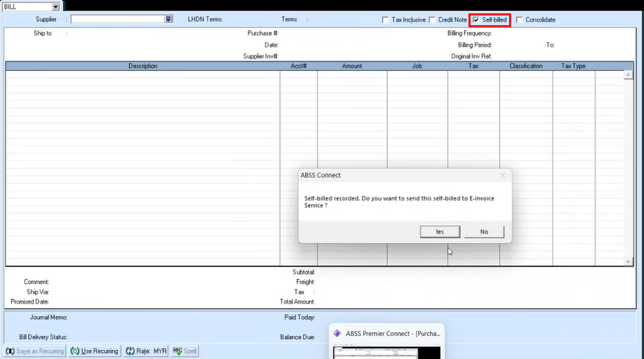Open the BILL type dropdown
Screen dimensions: 644x359
56,6
